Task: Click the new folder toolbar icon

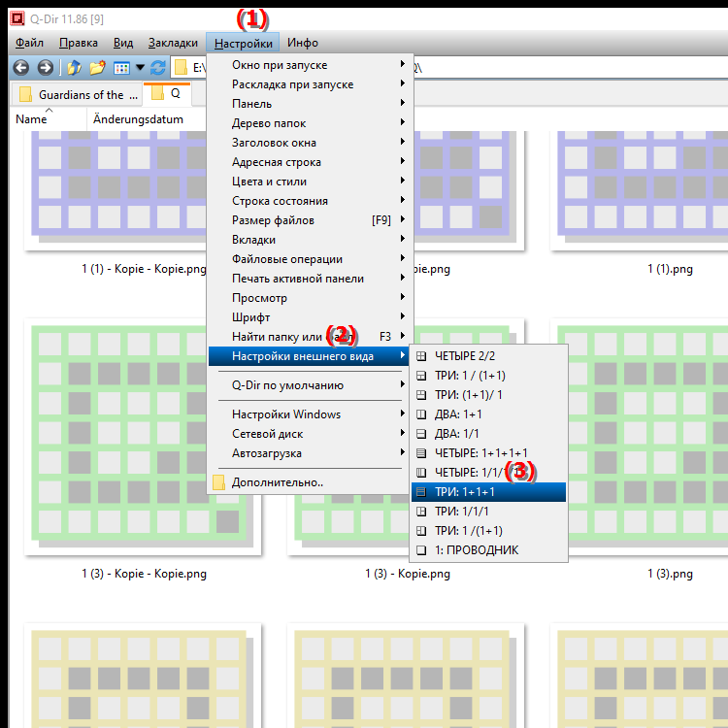Action: click(x=97, y=68)
